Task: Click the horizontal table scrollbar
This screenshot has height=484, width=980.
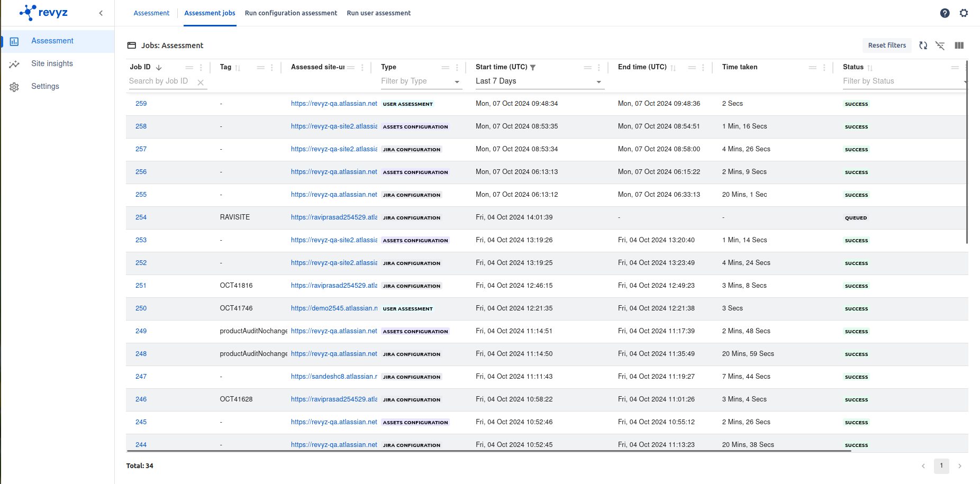Action: tap(488, 451)
